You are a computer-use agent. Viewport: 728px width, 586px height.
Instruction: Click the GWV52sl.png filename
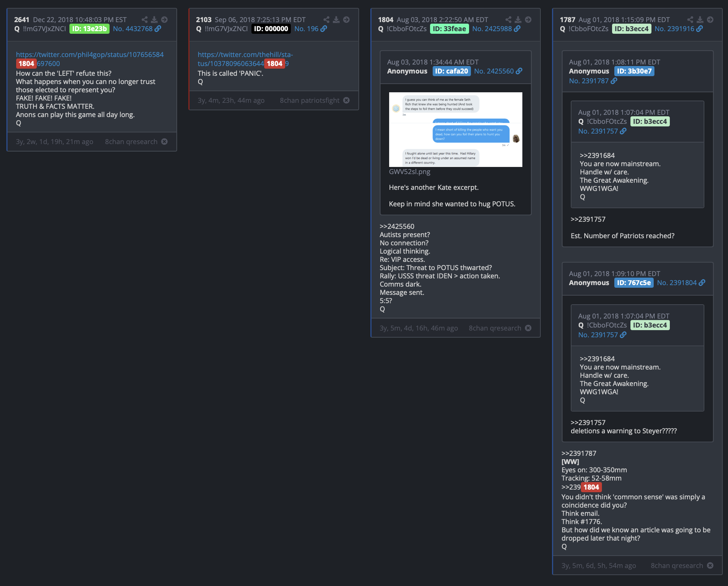(x=409, y=171)
